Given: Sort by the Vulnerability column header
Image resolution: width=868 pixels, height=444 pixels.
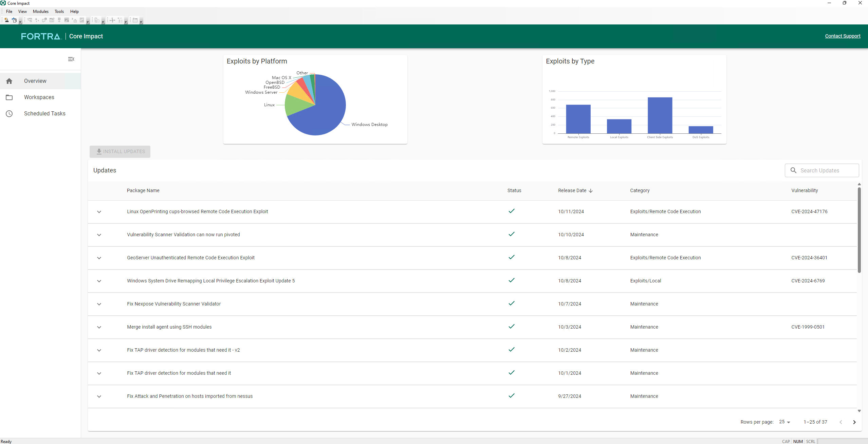Looking at the screenshot, I should (805, 190).
